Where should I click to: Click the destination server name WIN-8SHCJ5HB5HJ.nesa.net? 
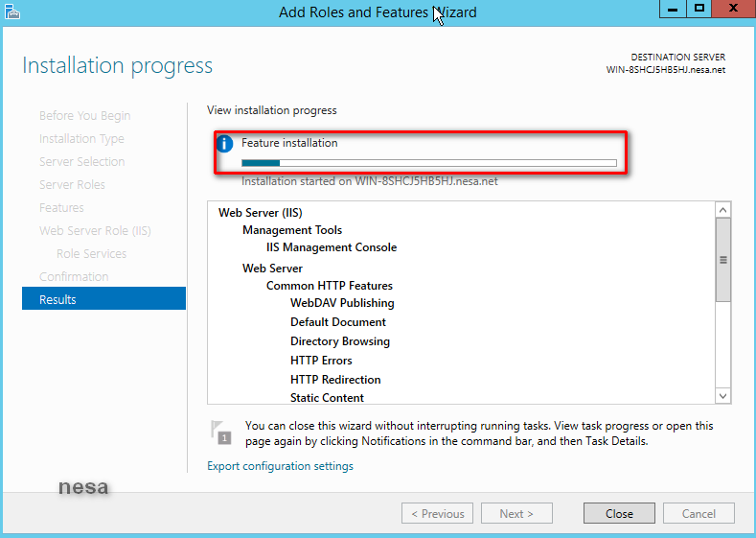pos(666,70)
